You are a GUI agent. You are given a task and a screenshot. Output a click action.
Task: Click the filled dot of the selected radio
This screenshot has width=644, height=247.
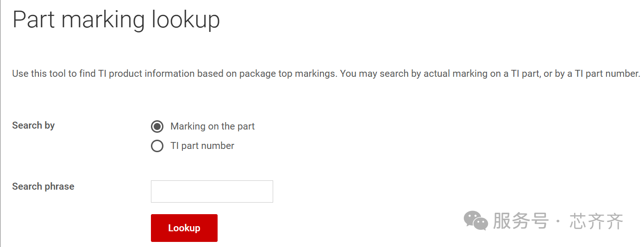tap(157, 126)
